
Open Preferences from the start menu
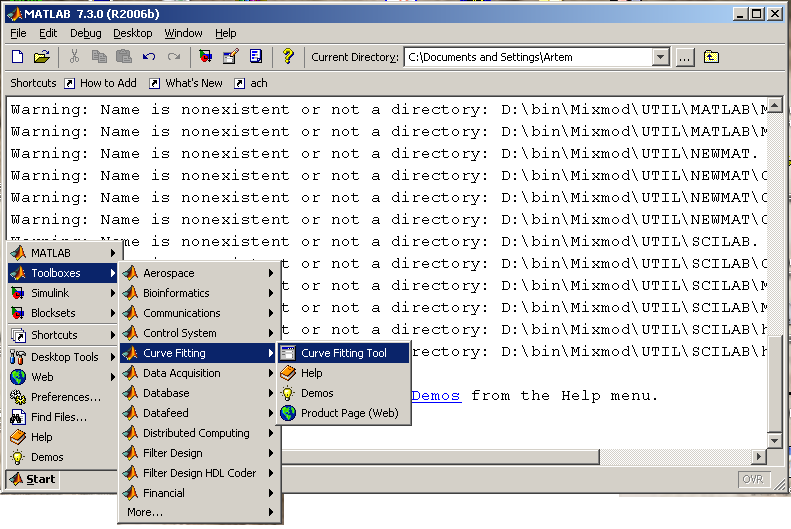pos(63,397)
